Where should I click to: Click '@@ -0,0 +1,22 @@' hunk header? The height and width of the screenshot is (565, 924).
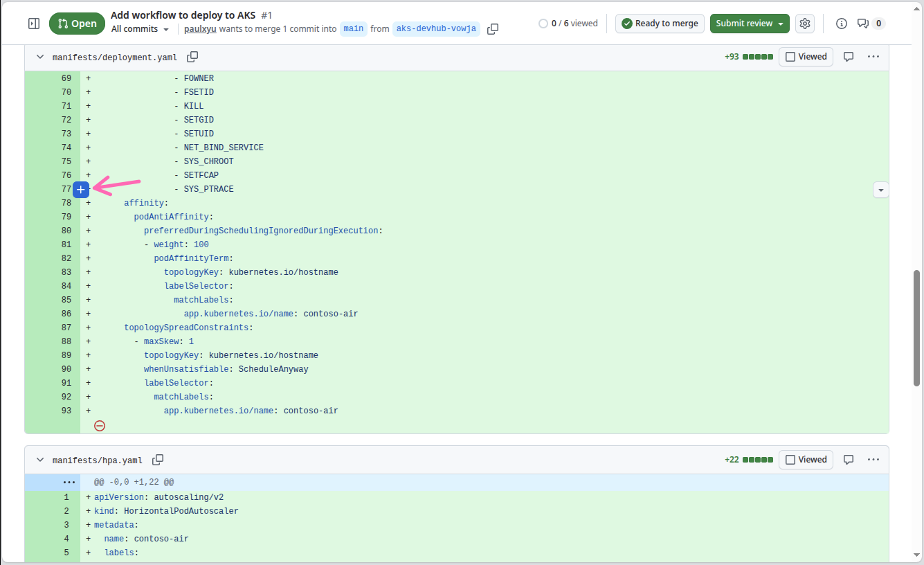coord(484,482)
